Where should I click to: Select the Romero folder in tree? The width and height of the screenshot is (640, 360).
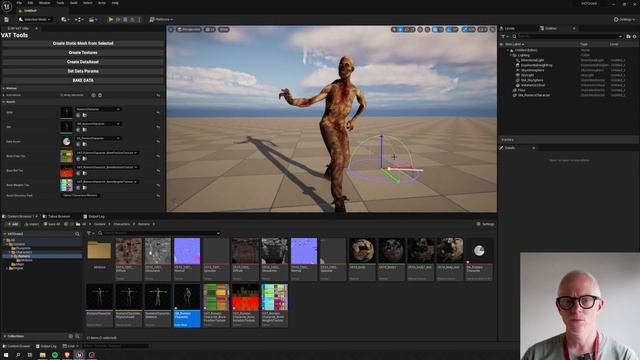point(24,256)
